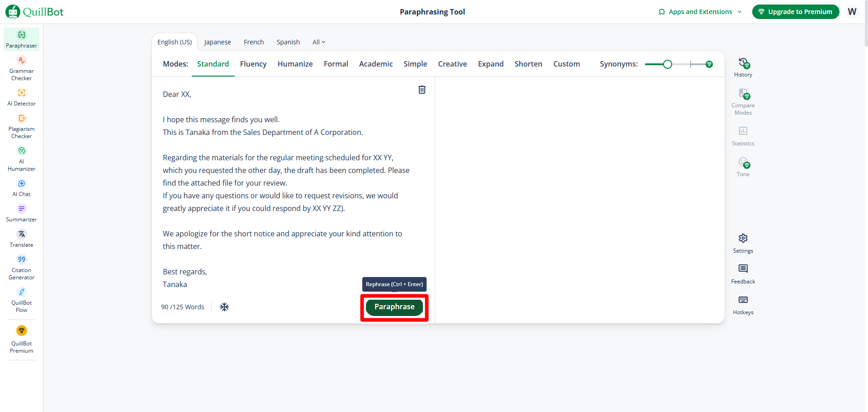Click Upgrade to Premium button
This screenshot has width=868, height=412.
coord(796,12)
